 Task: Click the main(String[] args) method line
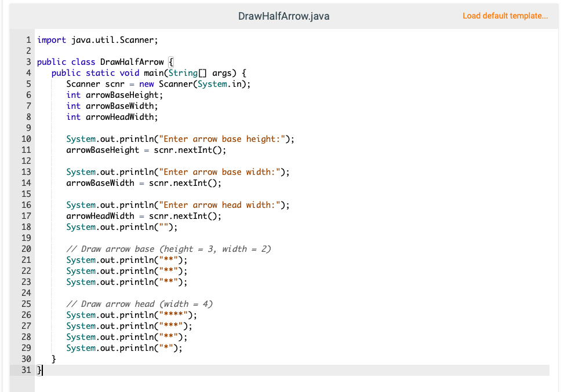[149, 73]
